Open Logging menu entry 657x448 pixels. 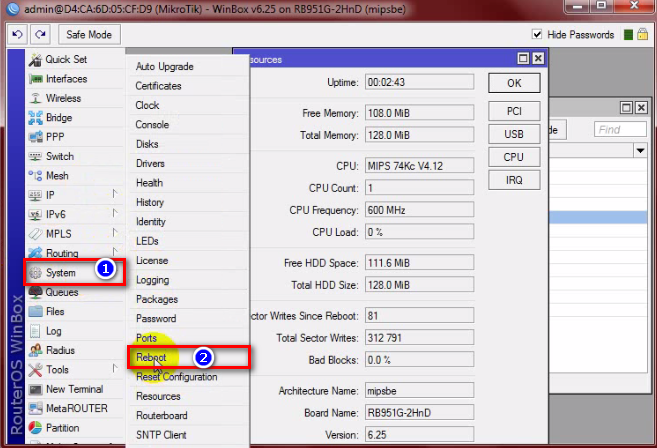tap(153, 280)
